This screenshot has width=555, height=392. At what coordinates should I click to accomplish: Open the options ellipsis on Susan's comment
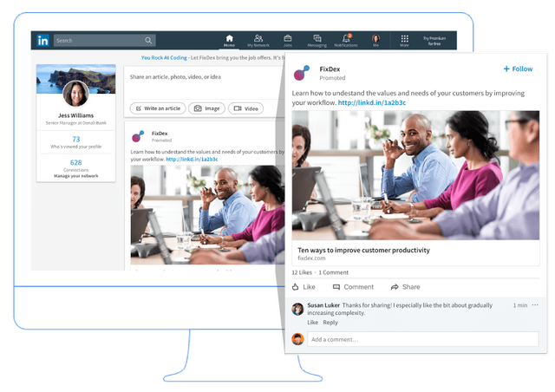(x=535, y=305)
